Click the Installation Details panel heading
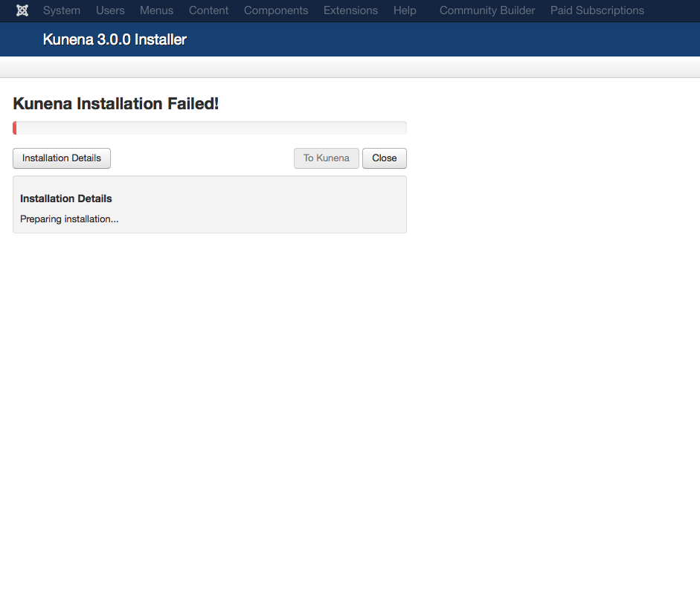This screenshot has height=591, width=700. click(66, 198)
